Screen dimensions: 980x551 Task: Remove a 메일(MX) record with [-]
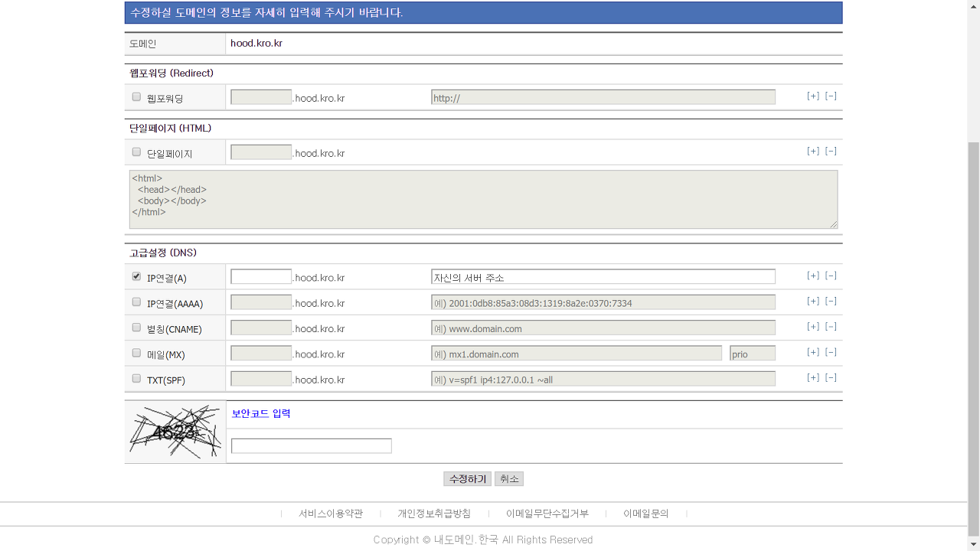(831, 353)
